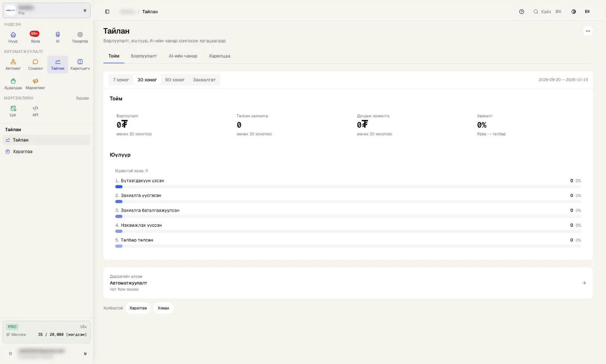Open the help question-mark icon
The width and height of the screenshot is (606, 364).
(522, 12)
